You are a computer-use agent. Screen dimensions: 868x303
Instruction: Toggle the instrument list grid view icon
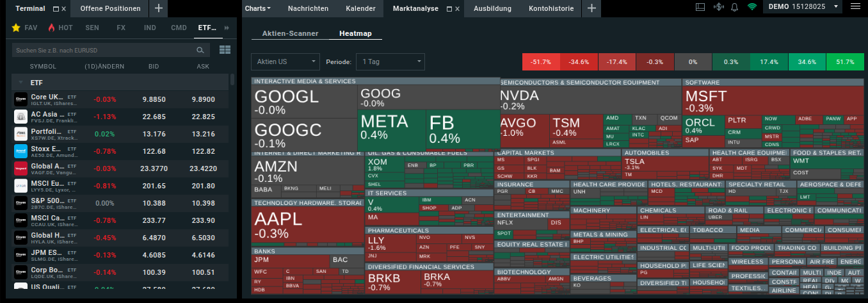pyautogui.click(x=225, y=50)
